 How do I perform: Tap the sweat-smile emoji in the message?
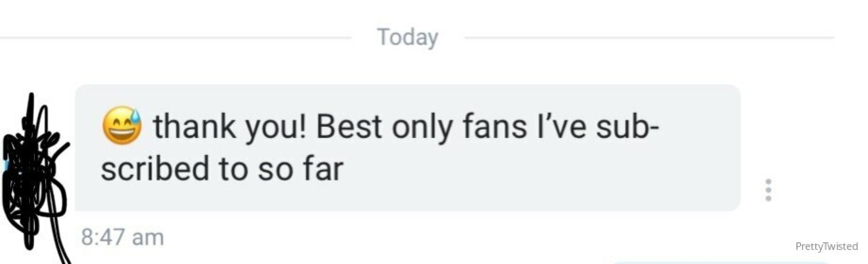click(x=122, y=126)
